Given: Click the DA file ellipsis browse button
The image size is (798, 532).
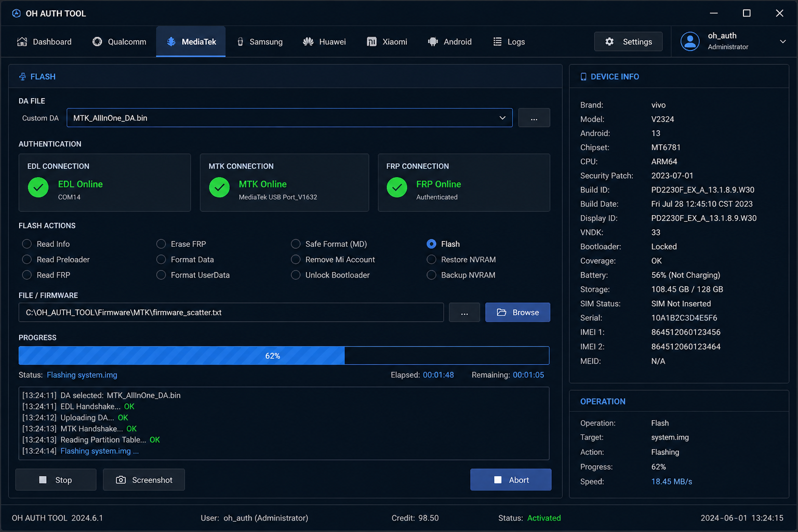Looking at the screenshot, I should point(534,118).
